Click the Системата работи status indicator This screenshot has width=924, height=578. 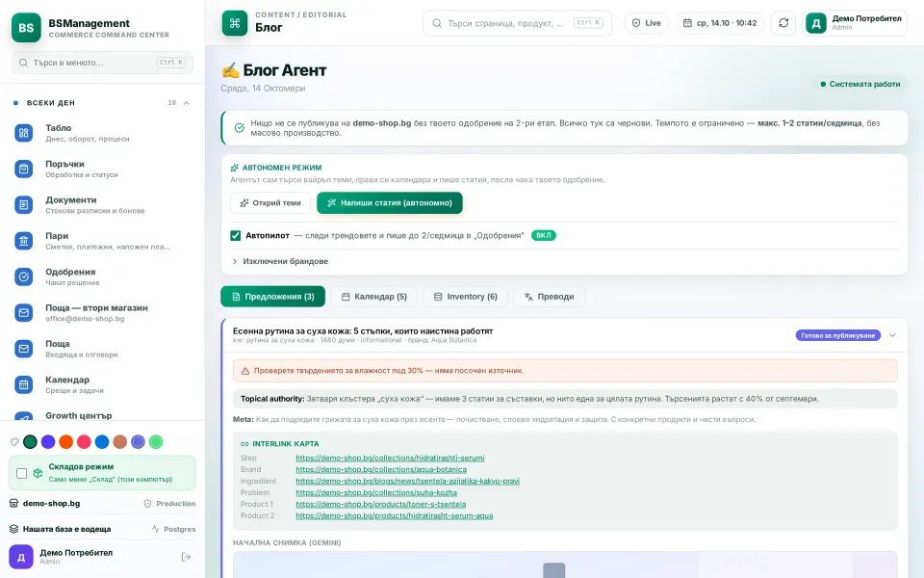pos(860,85)
